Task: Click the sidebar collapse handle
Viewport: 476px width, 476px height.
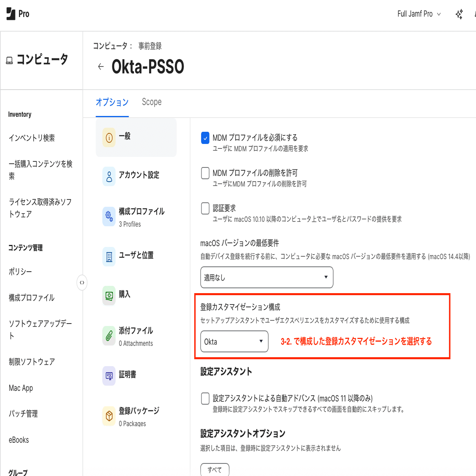Action: pyautogui.click(x=82, y=283)
